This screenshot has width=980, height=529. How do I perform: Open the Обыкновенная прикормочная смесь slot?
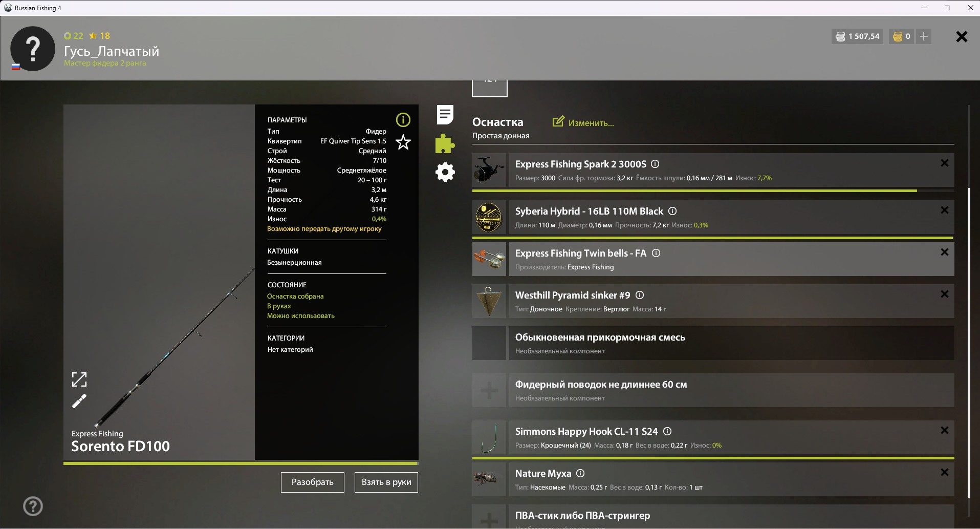(731, 343)
